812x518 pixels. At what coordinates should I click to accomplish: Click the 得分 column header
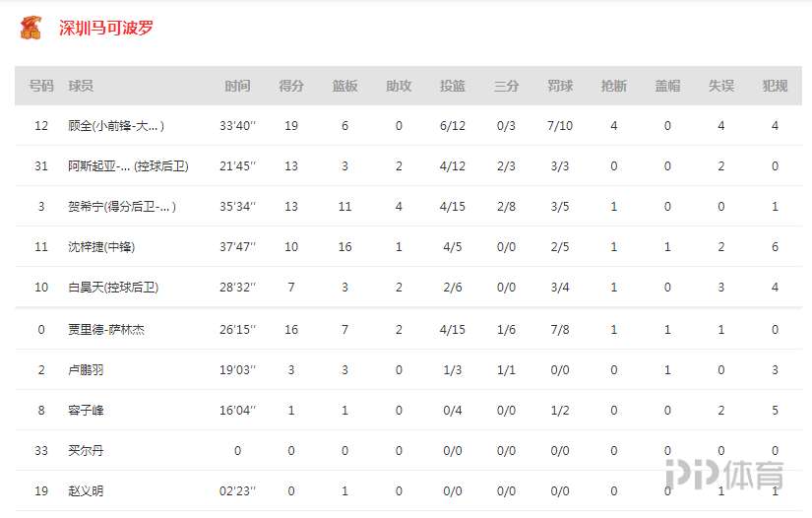coord(291,87)
